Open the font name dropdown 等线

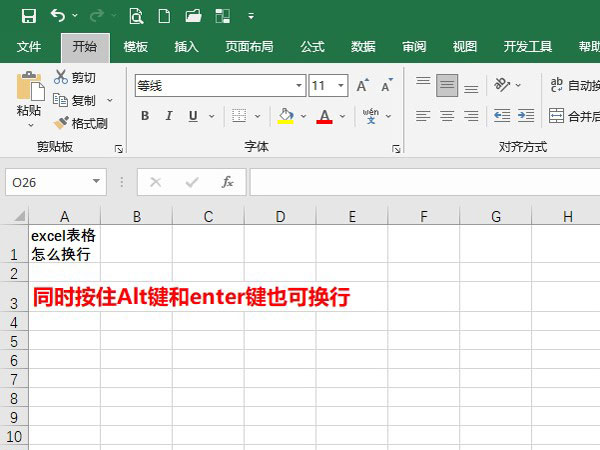(297, 86)
